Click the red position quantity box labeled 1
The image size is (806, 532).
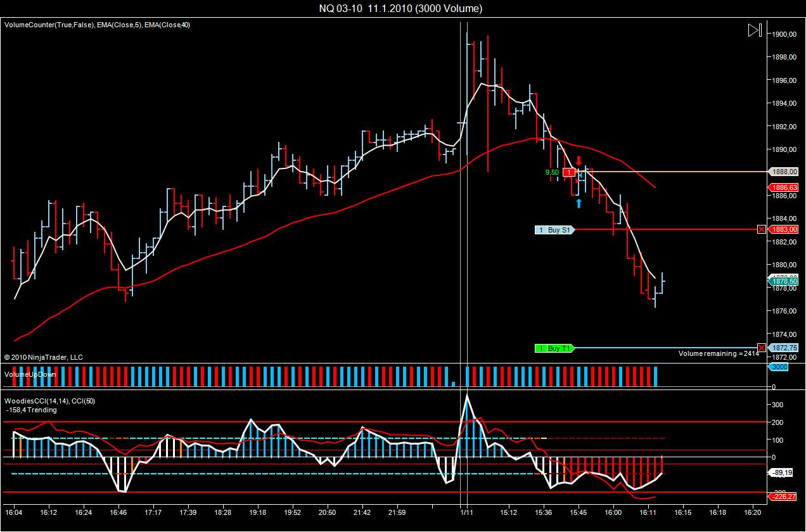569,172
